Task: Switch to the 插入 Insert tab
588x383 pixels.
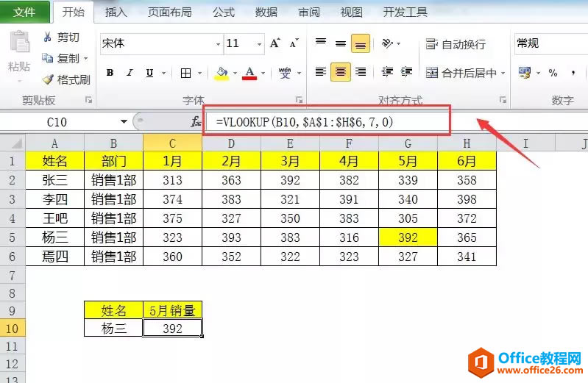Action: coord(116,12)
